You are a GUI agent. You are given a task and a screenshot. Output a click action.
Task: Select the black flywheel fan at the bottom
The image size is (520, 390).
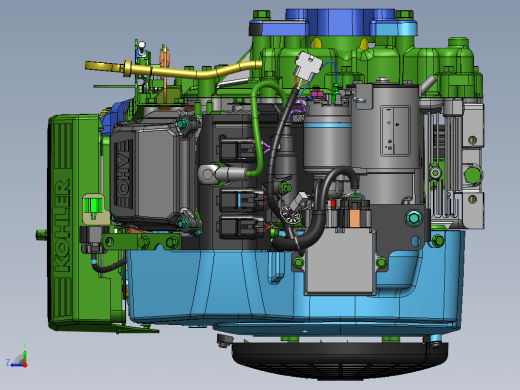click(339, 360)
